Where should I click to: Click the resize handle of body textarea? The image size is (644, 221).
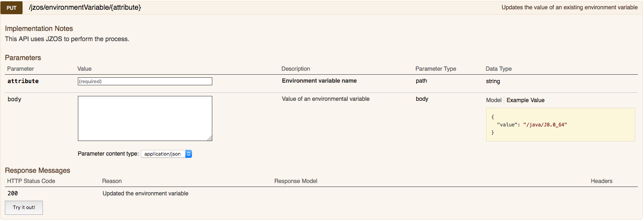(210, 138)
